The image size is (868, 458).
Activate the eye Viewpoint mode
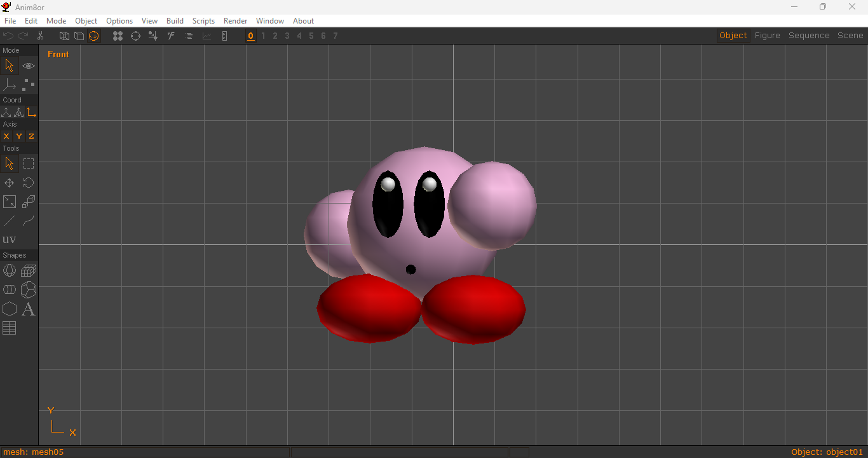click(29, 66)
